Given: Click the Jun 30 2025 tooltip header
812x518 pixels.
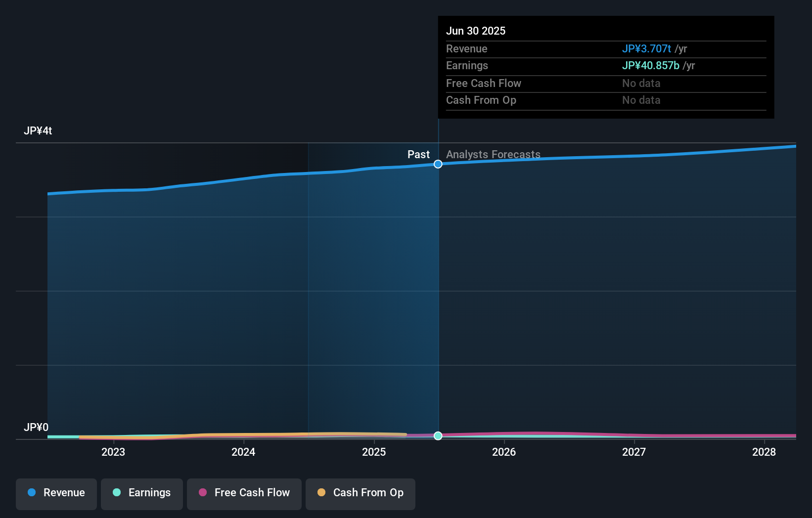Looking at the screenshot, I should pos(476,31).
